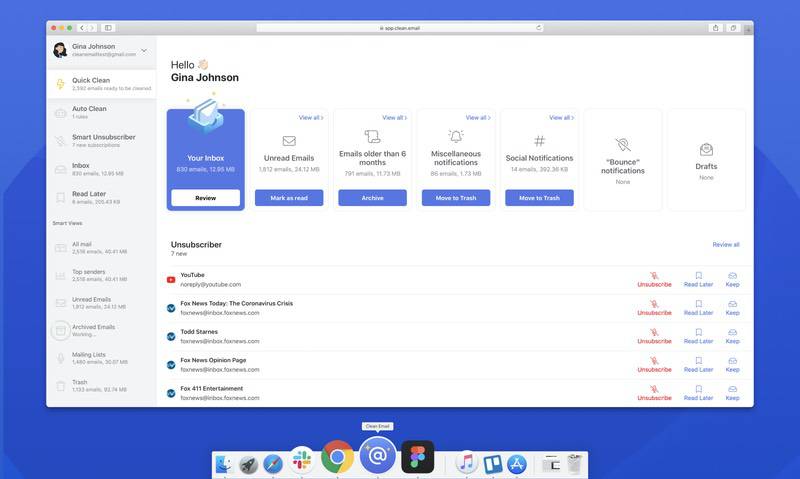800x479 pixels.
Task: Open the Archived Emails smart view
Action: [102, 331]
